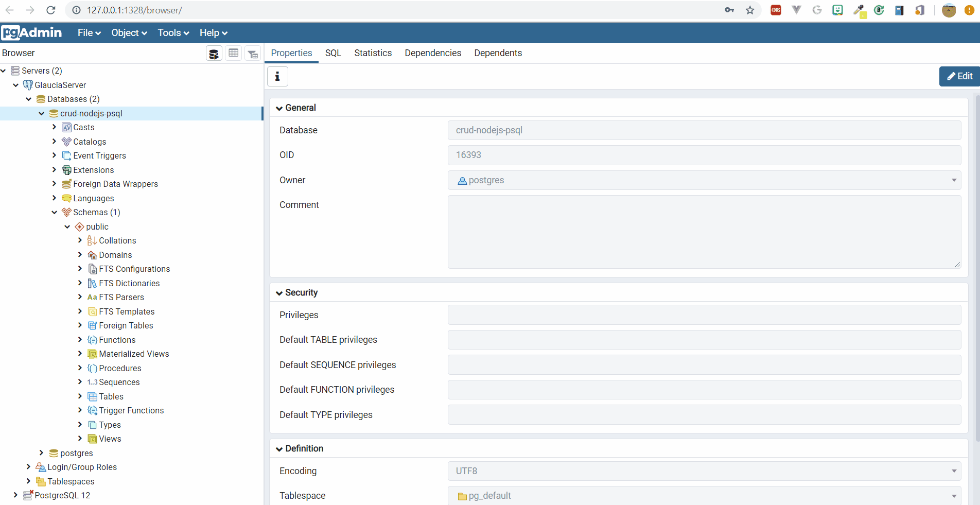Screen dimensions: 980x505
Task: Open the Tablespace dropdown showing pg_default
Action: (x=954, y=496)
